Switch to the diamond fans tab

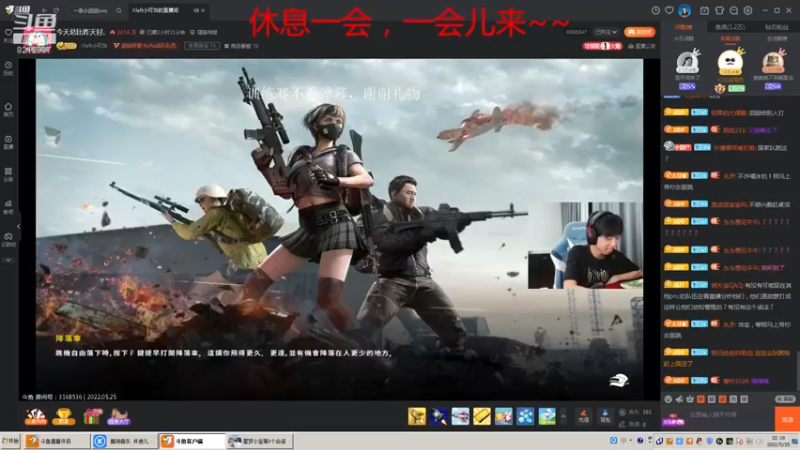(776, 27)
